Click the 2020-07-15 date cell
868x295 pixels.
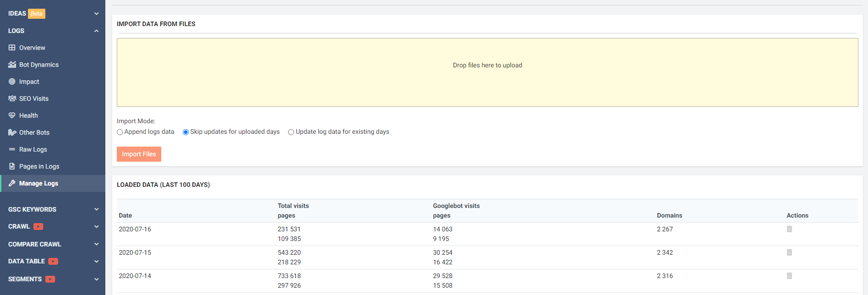click(135, 252)
